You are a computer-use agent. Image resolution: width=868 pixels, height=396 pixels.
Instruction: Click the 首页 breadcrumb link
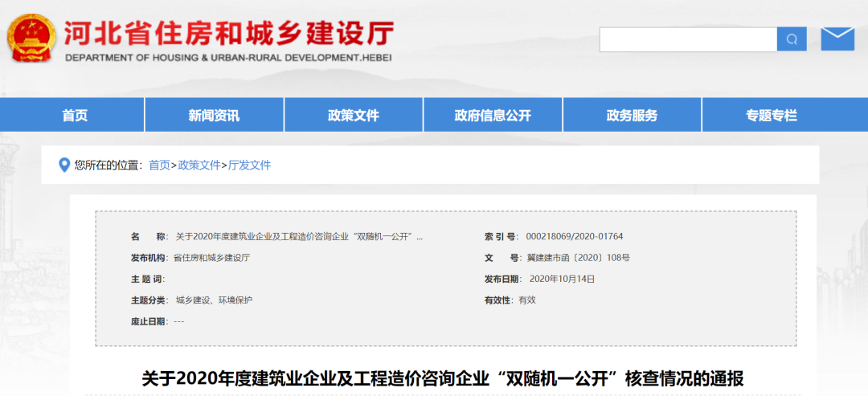coord(159,165)
